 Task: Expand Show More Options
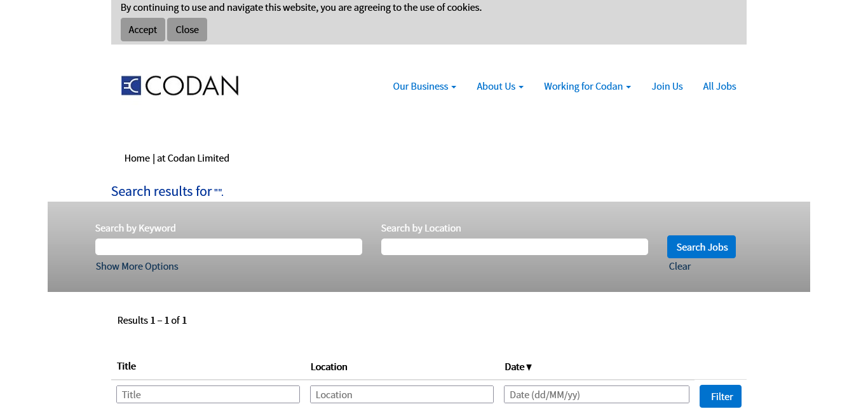pyautogui.click(x=137, y=267)
